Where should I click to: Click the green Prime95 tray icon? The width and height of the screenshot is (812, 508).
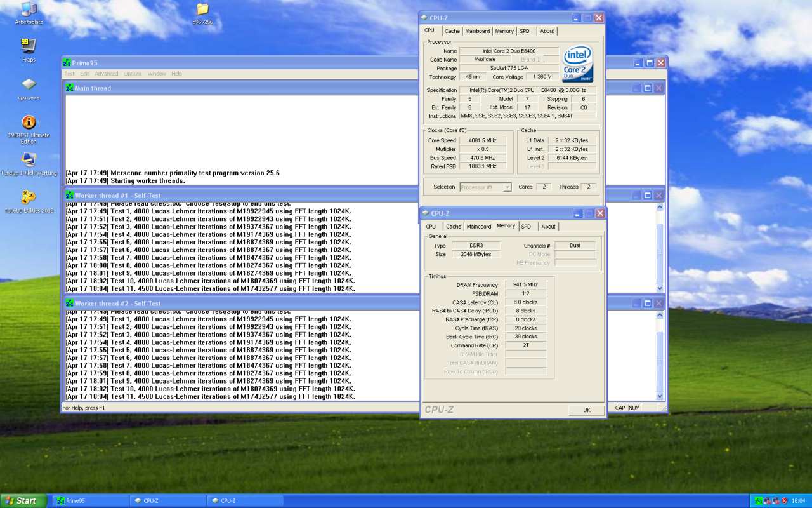[x=758, y=501]
